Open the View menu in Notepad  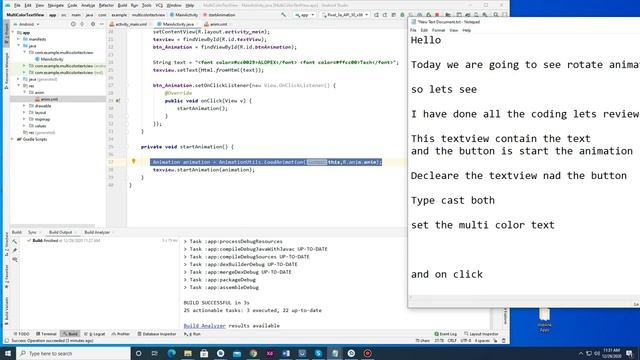[453, 30]
